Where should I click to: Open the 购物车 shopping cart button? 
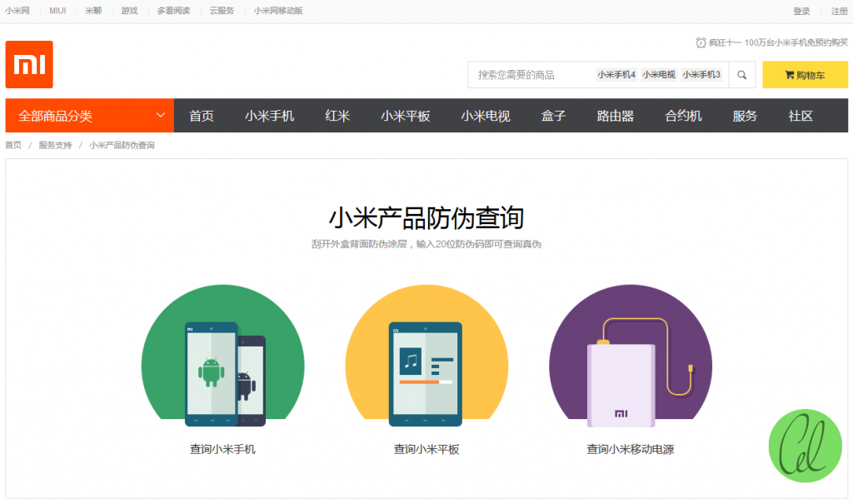806,75
